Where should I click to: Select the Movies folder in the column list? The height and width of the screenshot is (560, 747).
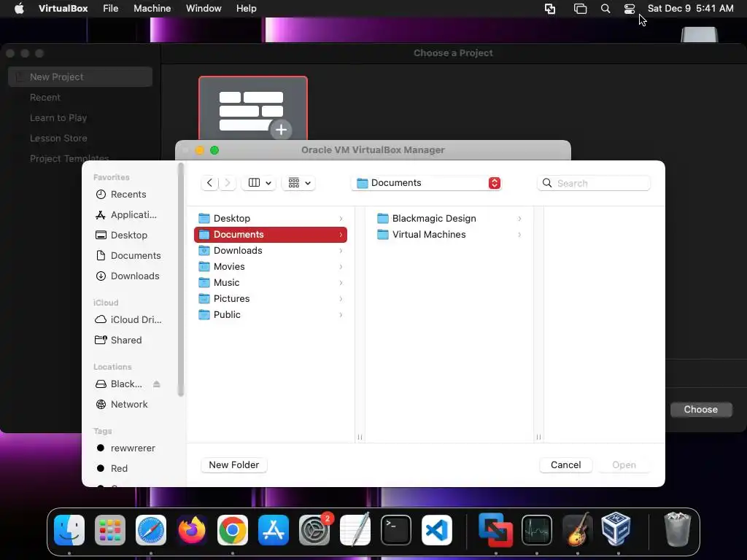point(271,267)
